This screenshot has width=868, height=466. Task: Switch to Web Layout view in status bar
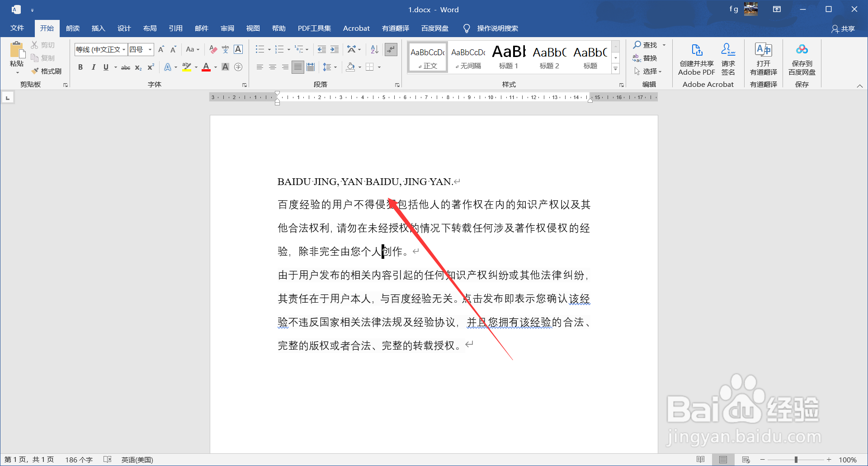point(746,460)
